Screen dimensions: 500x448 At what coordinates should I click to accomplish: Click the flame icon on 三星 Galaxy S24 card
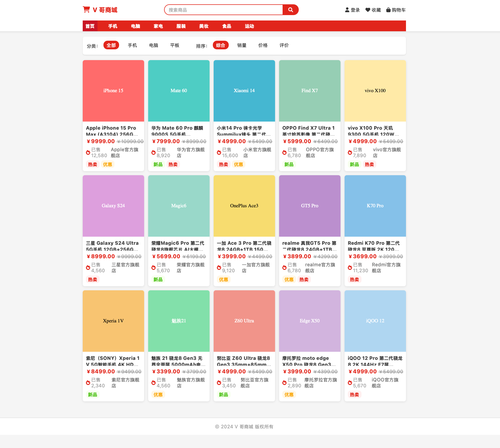pos(88,268)
